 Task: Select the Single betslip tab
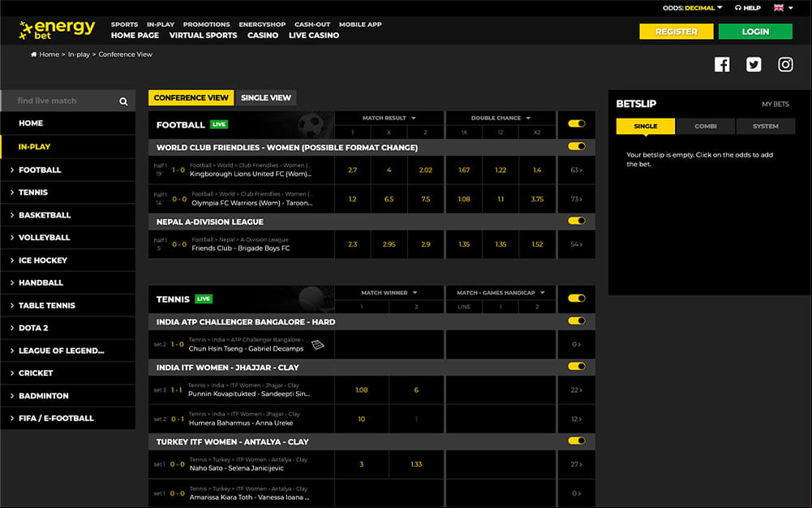[645, 127]
